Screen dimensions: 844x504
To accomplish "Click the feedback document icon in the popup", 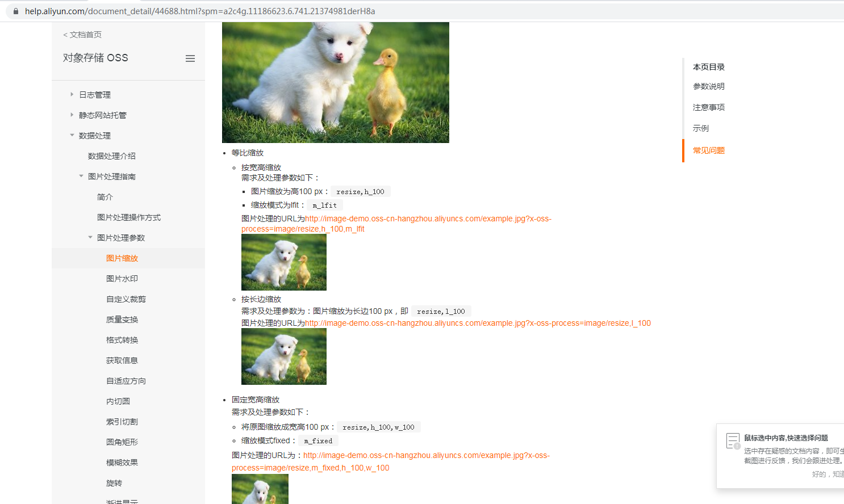I will pos(733,441).
